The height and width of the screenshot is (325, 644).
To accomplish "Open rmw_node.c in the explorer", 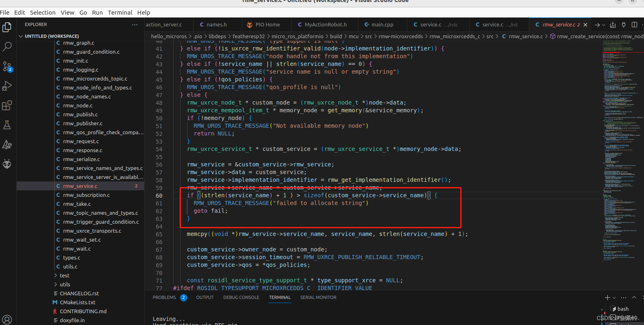I will 78,106.
